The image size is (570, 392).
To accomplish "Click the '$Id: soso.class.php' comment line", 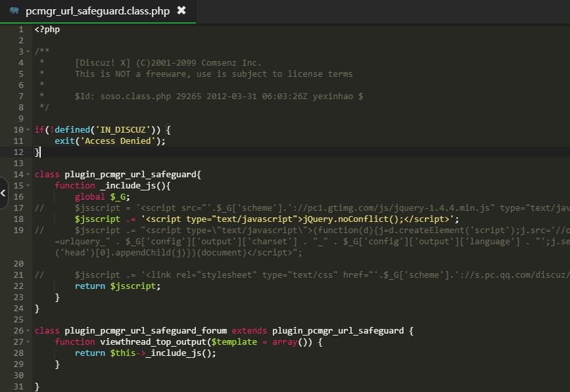I will coord(219,96).
